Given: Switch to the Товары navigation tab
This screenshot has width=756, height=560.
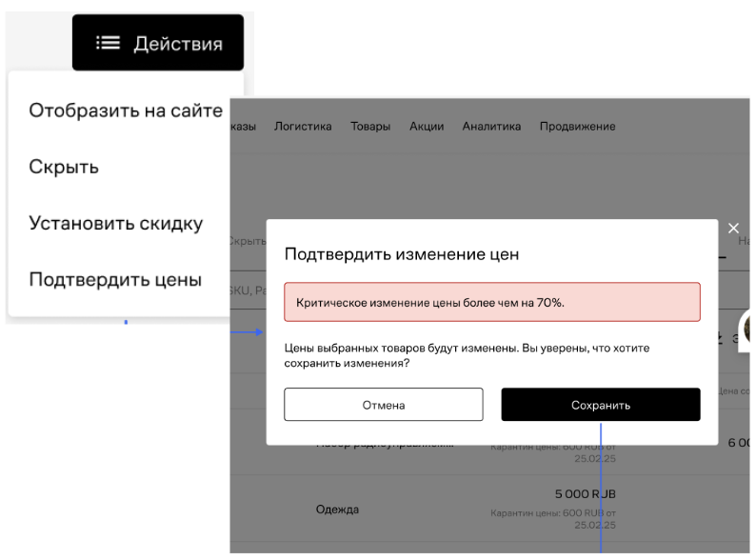Looking at the screenshot, I should (370, 127).
